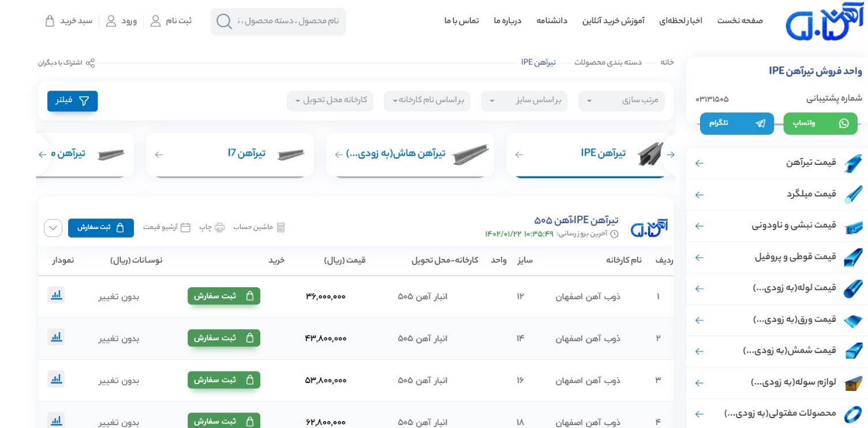Click the warehouse icon beside لوازم سوله

pyautogui.click(x=854, y=382)
